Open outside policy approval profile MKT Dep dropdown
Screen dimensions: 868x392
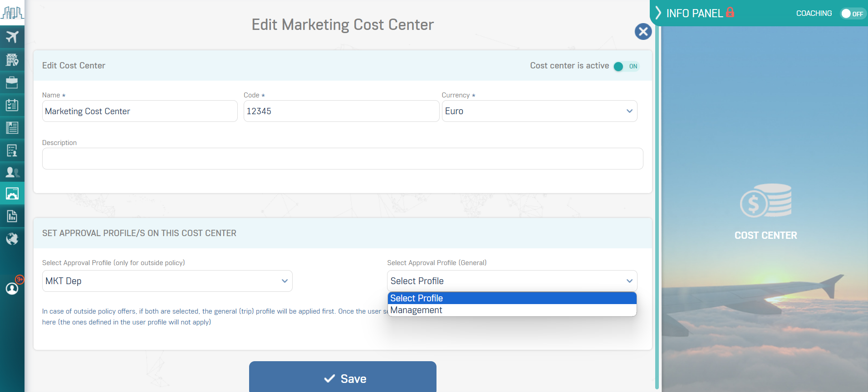coord(167,281)
